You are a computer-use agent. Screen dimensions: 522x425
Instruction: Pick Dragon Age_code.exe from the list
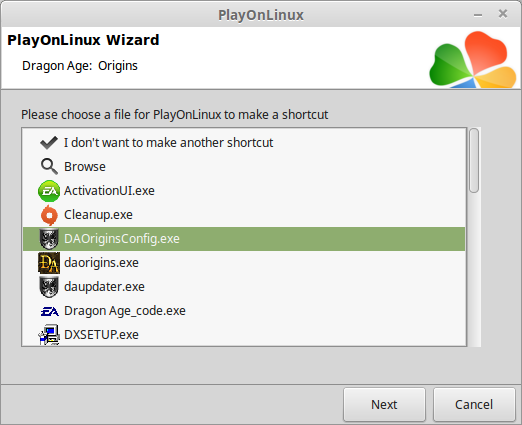click(x=244, y=311)
